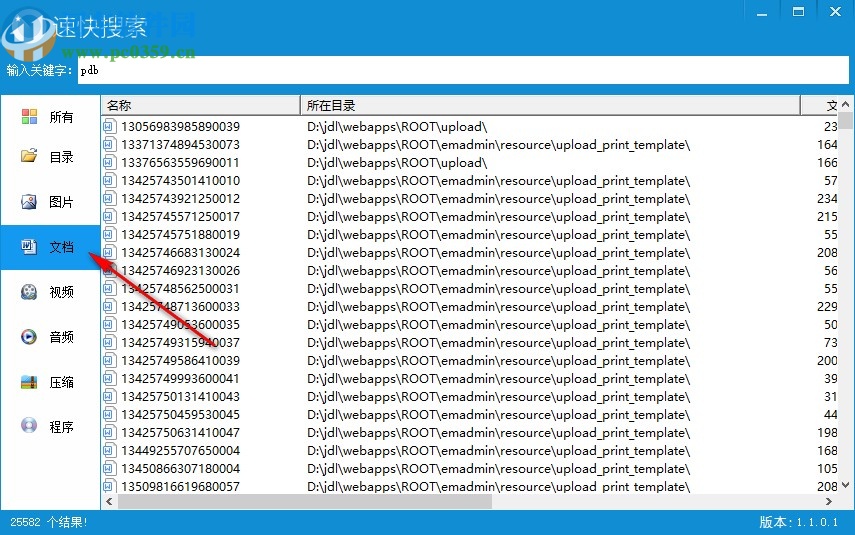
Task: Click the size value 229 in row 13425748713600033
Action: (x=827, y=306)
